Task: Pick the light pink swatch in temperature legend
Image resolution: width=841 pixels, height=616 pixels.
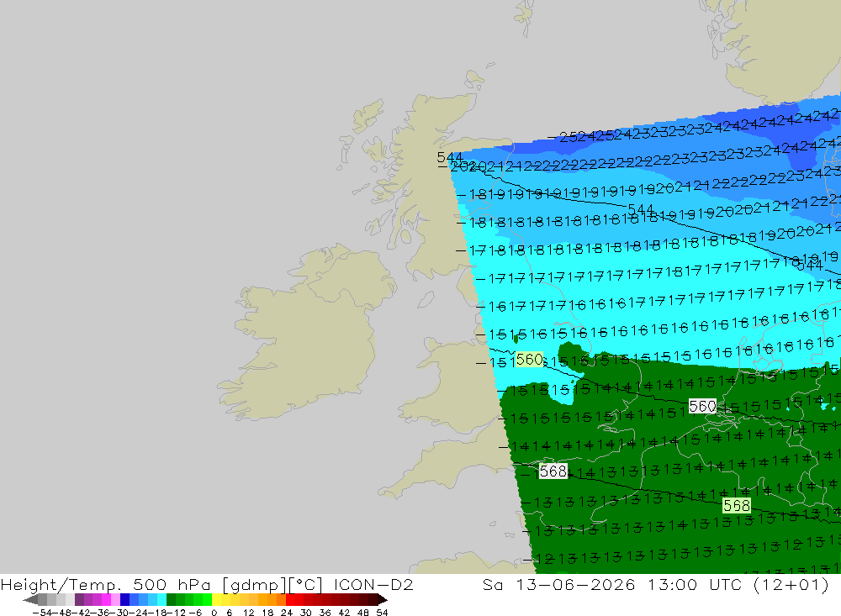Action: pos(115,600)
